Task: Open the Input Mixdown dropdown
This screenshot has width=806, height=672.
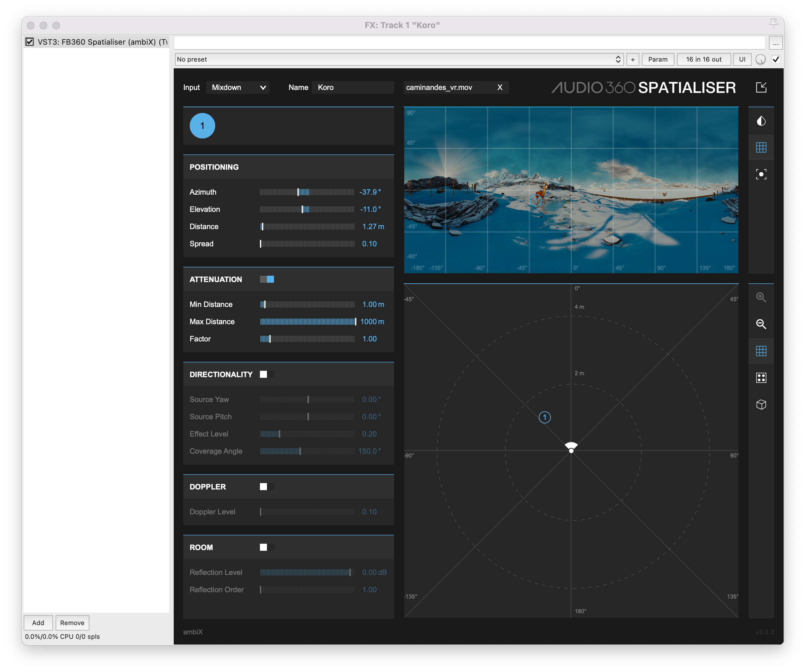Action: 238,87
